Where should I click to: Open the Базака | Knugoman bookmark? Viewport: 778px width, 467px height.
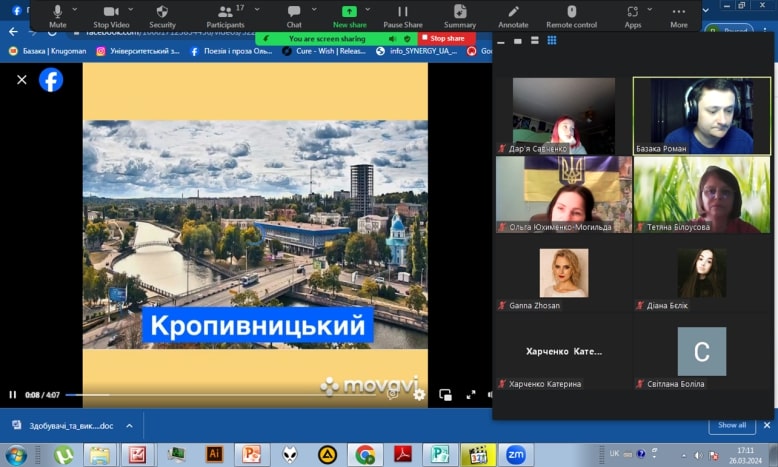[x=46, y=50]
